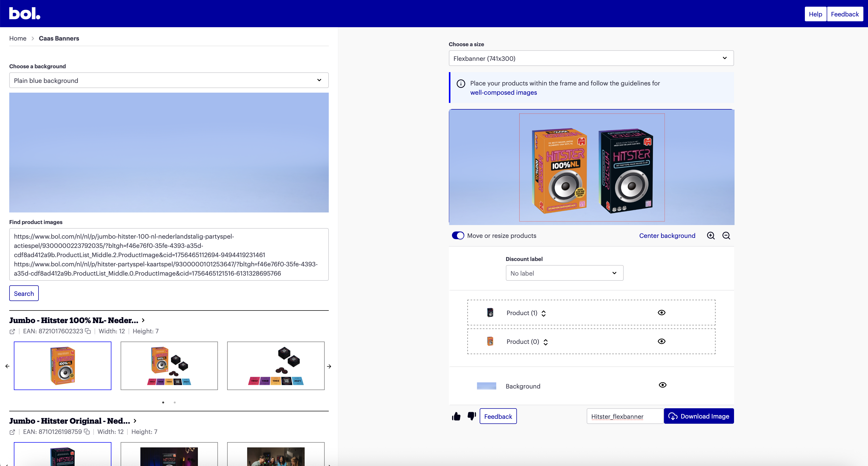This screenshot has height=466, width=868.
Task: Show previous Hitster 100% NL images
Action: click(x=7, y=366)
